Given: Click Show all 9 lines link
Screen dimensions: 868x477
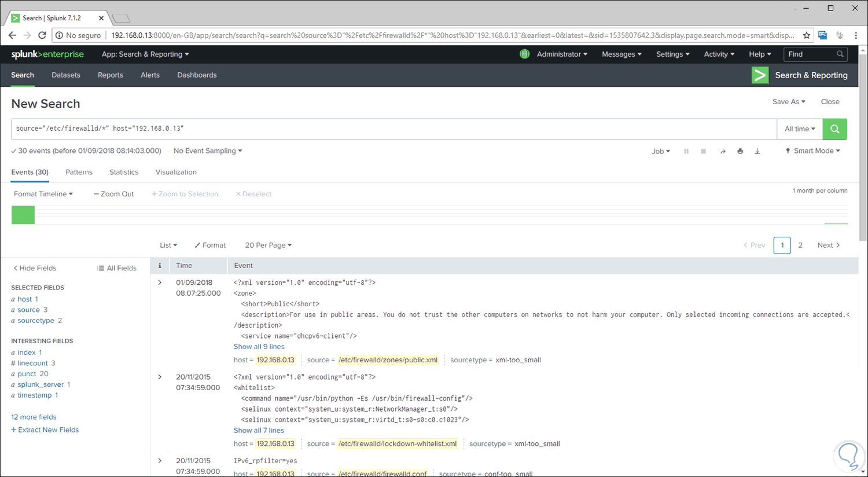Looking at the screenshot, I should click(x=259, y=346).
